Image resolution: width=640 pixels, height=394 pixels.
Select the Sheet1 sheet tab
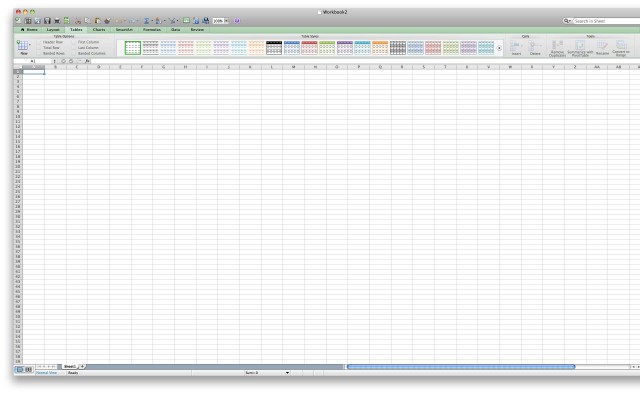click(70, 366)
